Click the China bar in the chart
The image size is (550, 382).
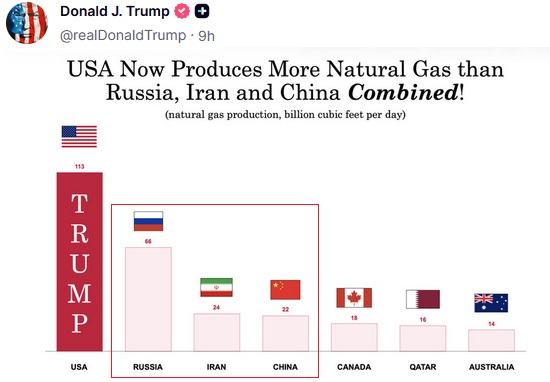pos(286,333)
